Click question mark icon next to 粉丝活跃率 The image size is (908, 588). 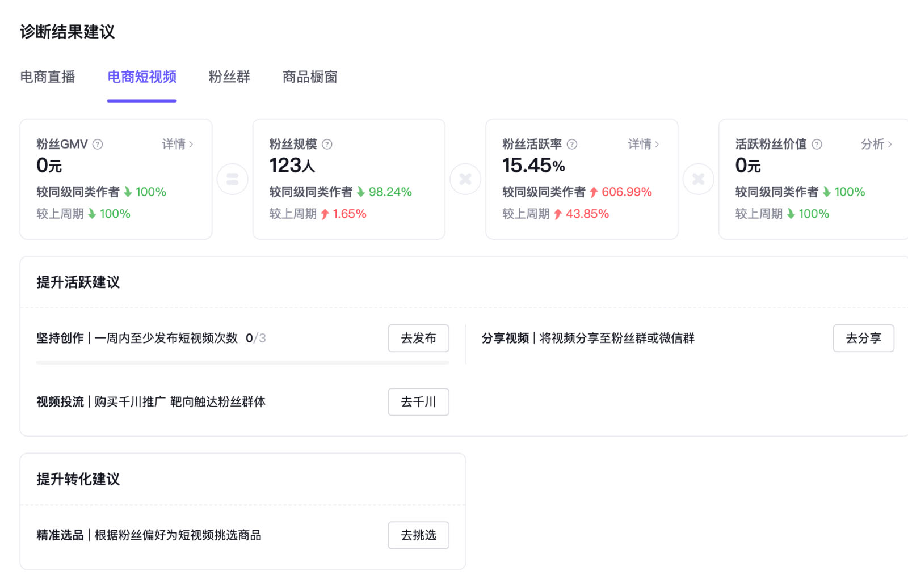tap(572, 145)
